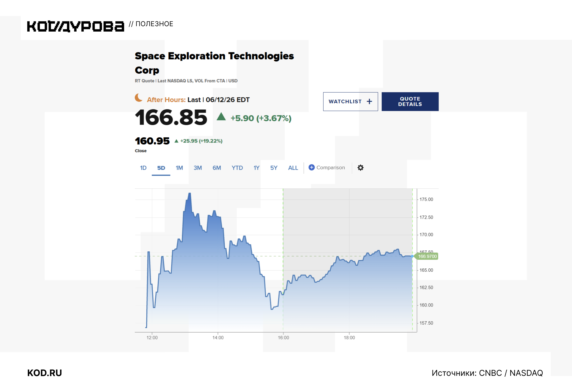This screenshot has height=392, width=572.
Task: Choose the 3M range tab
Action: [198, 168]
